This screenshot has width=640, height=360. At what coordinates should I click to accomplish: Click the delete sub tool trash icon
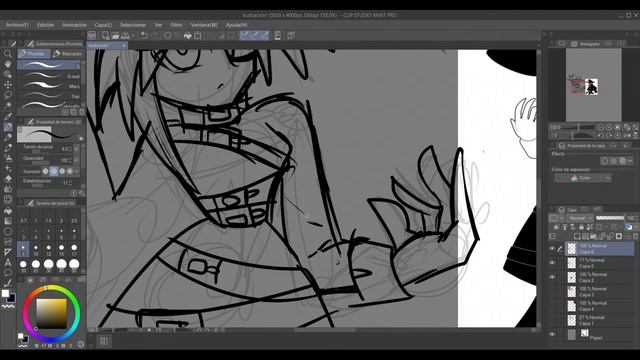pos(82,112)
